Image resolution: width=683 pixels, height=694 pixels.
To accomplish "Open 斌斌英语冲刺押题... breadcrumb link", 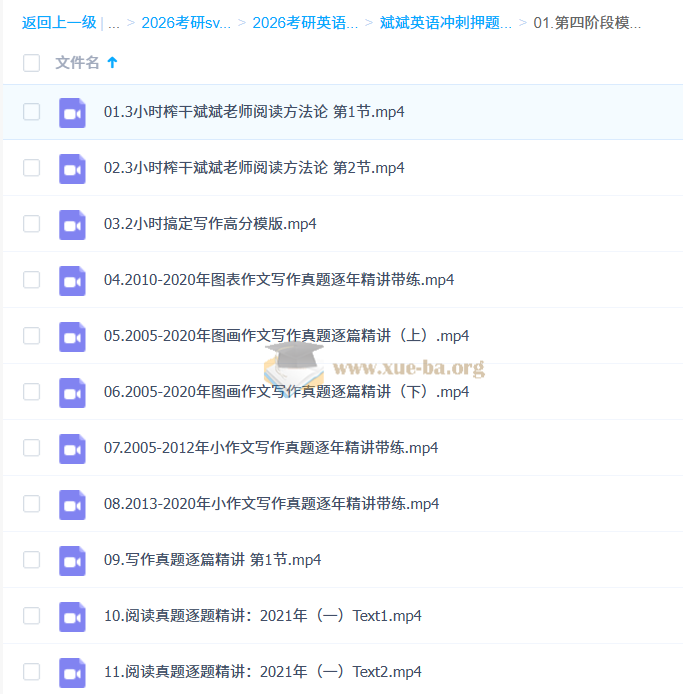I will coord(445,22).
